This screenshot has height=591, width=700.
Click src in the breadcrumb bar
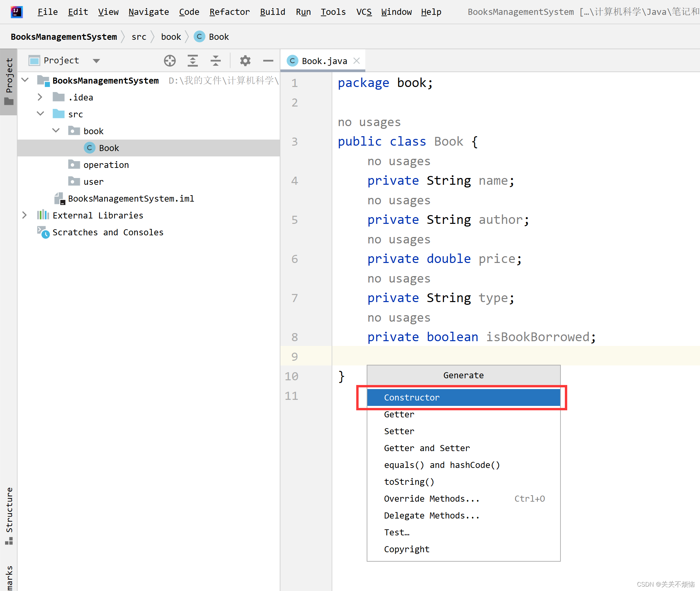pos(139,37)
